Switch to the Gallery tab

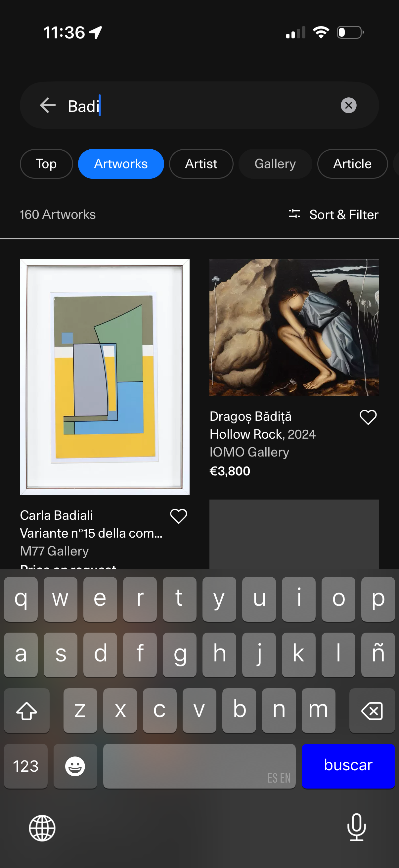pos(275,164)
